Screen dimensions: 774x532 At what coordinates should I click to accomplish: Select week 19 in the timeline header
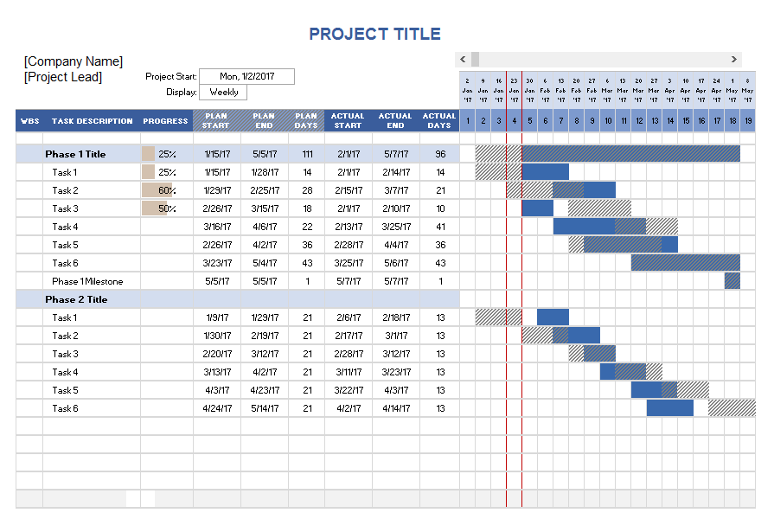(x=748, y=121)
